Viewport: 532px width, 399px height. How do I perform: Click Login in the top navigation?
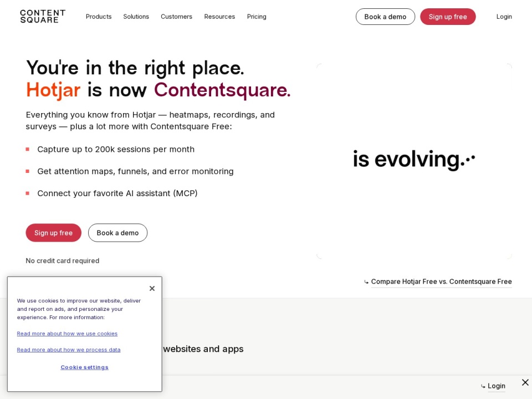[504, 17]
